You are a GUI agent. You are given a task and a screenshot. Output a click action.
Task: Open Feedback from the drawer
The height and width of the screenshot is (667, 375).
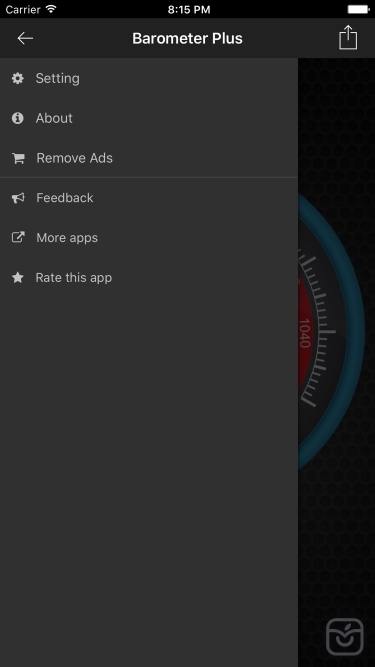click(x=149, y=198)
